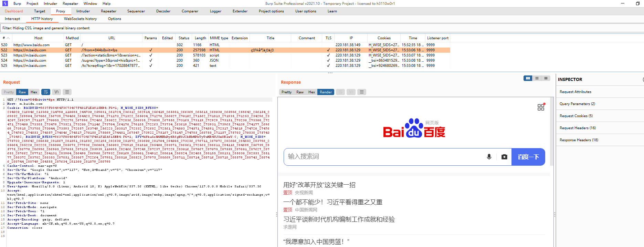Screen dimensions: 644x247
Task: Open the filter bar hiding CSS content
Action: [46, 28]
